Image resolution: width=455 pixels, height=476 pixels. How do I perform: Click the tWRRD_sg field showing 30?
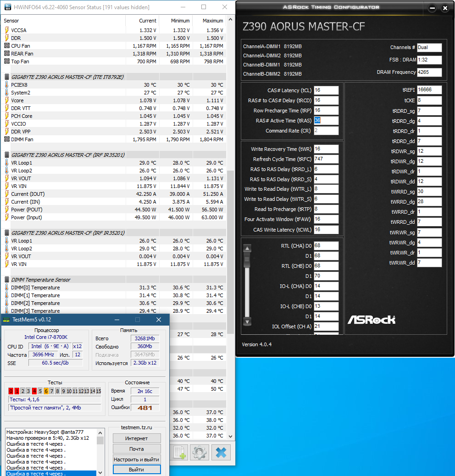(429, 192)
